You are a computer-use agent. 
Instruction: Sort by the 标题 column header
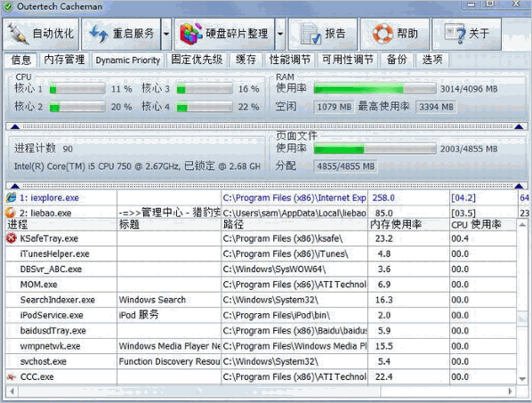coord(169,224)
